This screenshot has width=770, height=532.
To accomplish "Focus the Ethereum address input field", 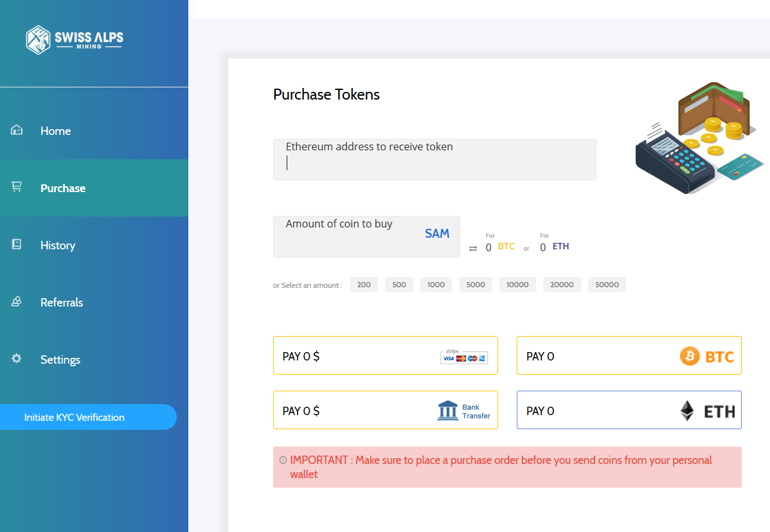I will [434, 159].
